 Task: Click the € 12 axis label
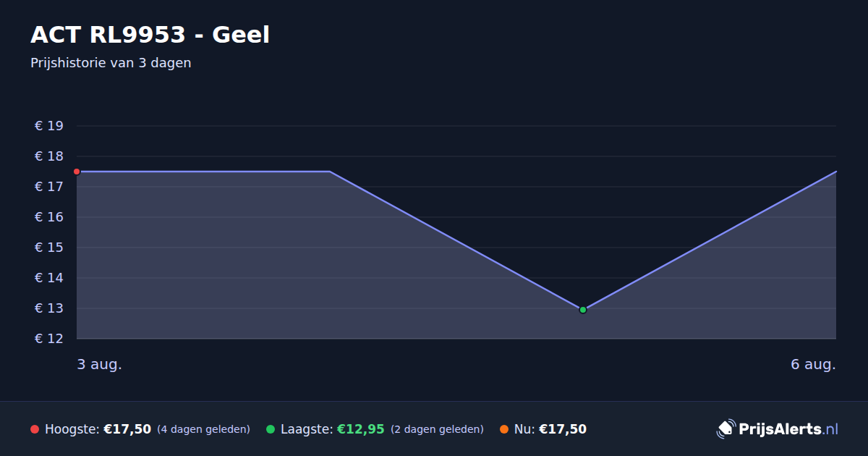point(49,339)
